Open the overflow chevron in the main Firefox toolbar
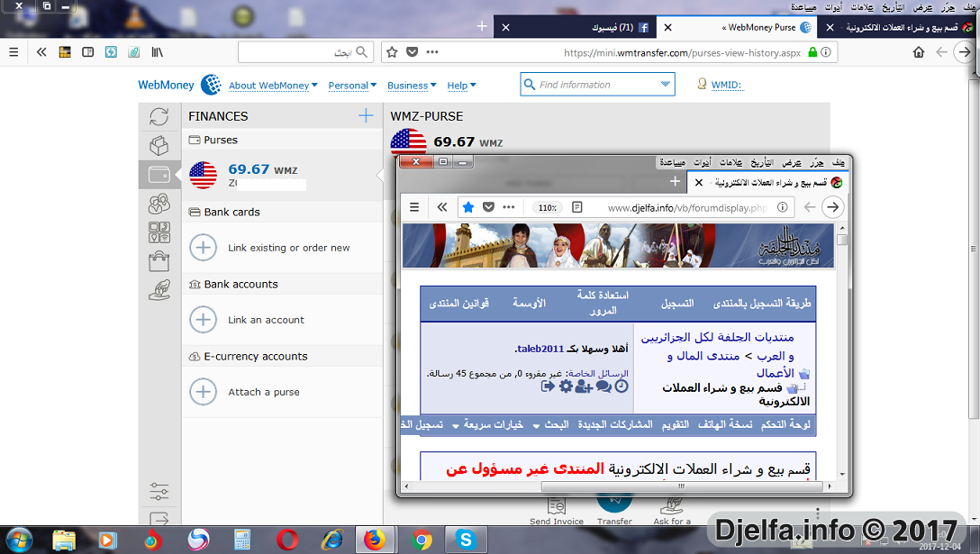The width and height of the screenshot is (980, 554). click(x=41, y=52)
